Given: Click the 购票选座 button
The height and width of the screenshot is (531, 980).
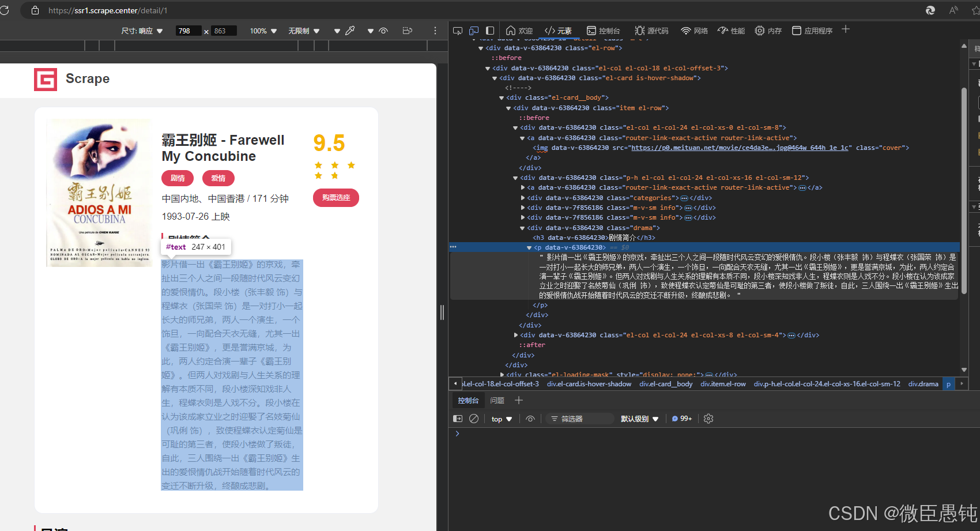Looking at the screenshot, I should pos(336,197).
